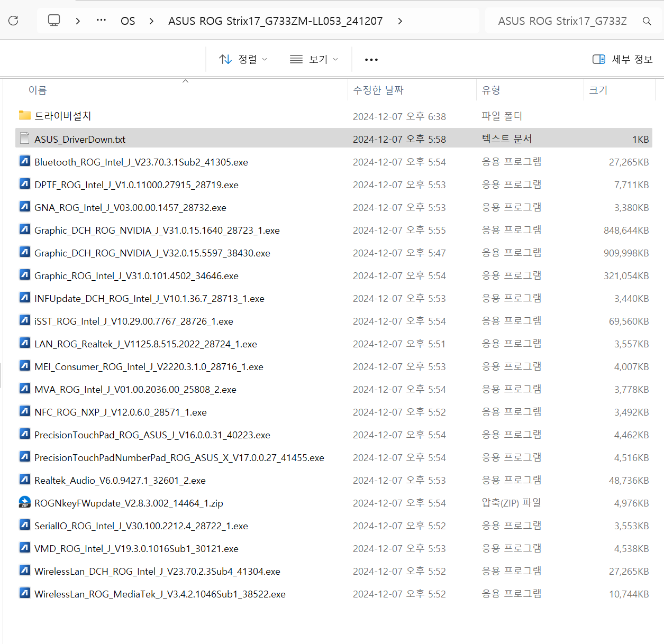This screenshot has width=664, height=644.
Task: Sort by 이름 column header
Action: point(38,90)
